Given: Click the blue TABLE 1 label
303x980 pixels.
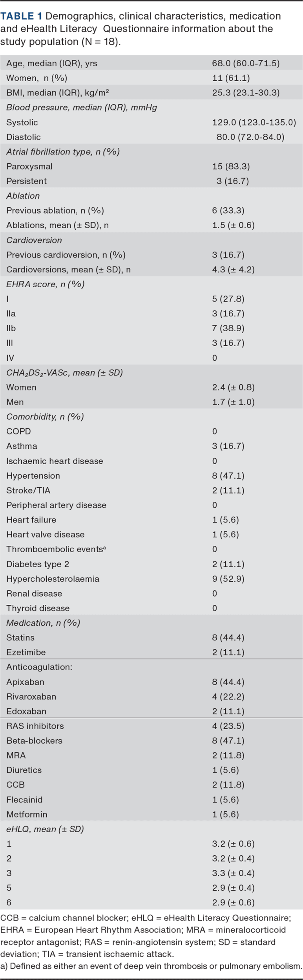Looking at the screenshot, I should coord(21,16).
